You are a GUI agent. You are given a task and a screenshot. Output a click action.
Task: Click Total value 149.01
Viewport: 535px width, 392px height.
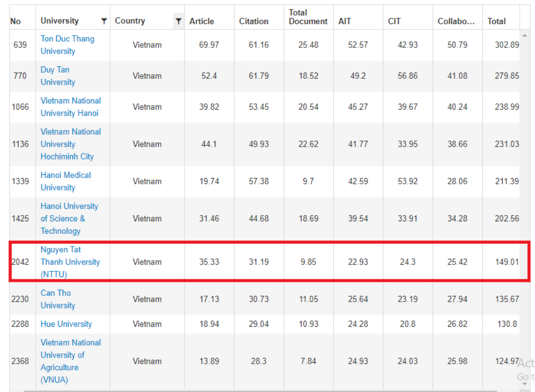(507, 262)
